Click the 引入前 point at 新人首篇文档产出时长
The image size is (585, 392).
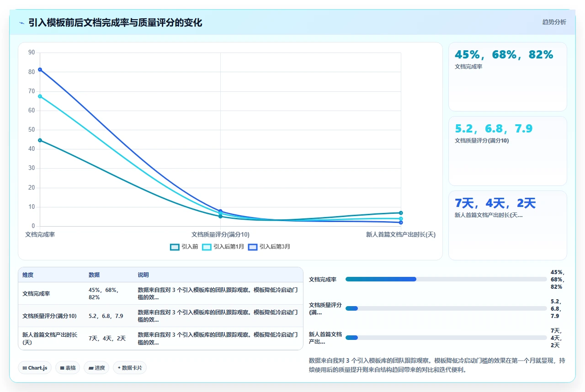pyautogui.click(x=401, y=213)
